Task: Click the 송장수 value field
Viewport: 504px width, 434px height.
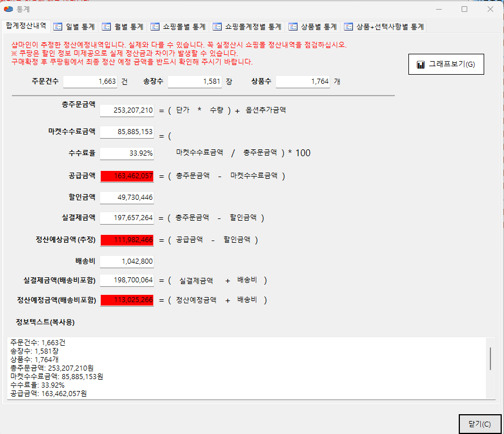Action: 195,82
